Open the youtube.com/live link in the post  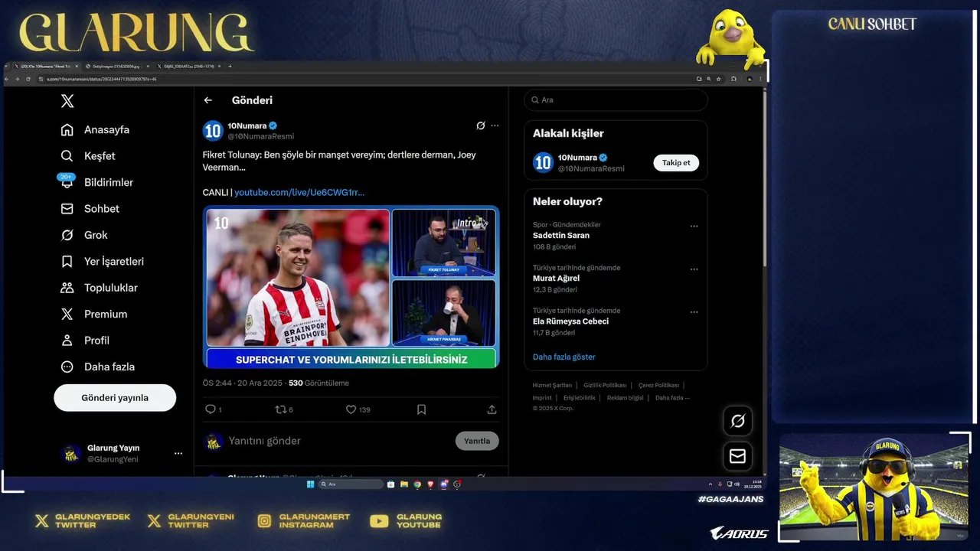click(x=299, y=192)
